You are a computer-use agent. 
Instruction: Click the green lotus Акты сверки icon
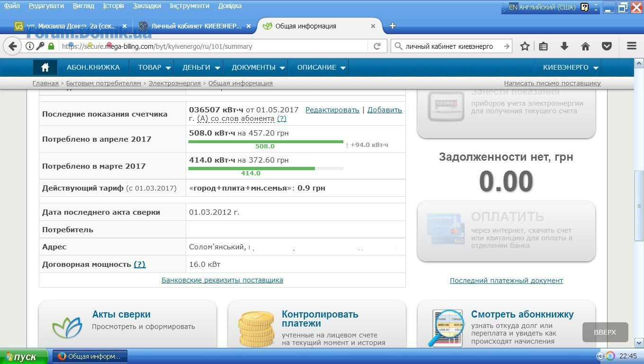(67, 326)
